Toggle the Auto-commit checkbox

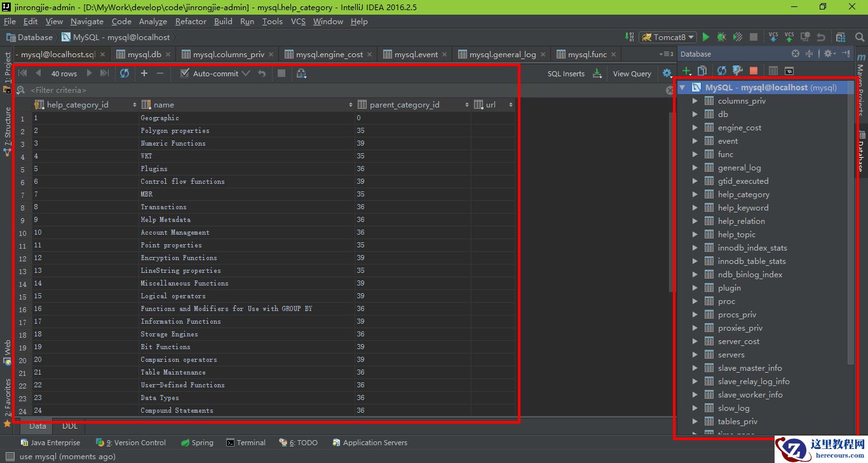[185, 73]
